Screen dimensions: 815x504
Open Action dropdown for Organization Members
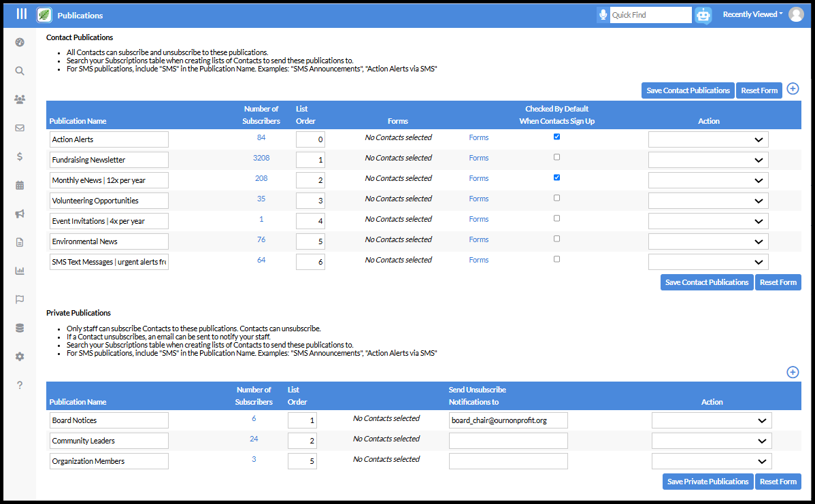click(712, 461)
